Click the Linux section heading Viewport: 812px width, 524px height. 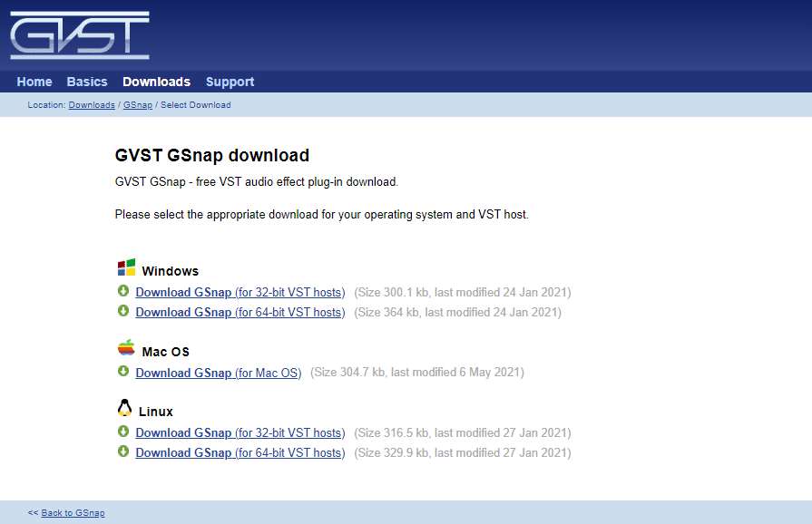[x=156, y=412]
